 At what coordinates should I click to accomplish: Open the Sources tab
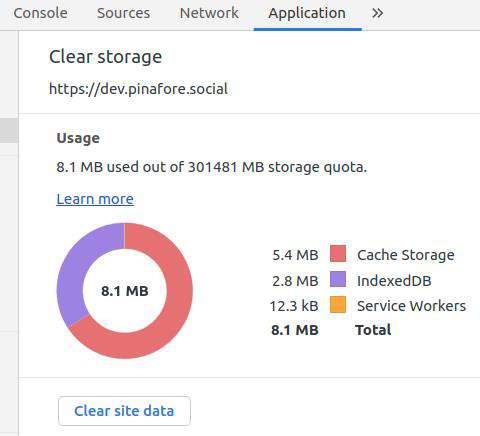coord(123,13)
